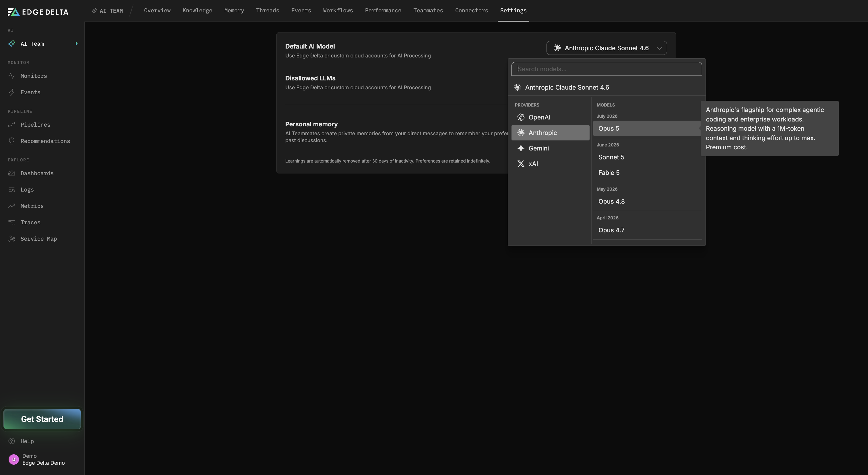Select OpenAI provider
Image resolution: width=868 pixels, height=475 pixels.
point(550,117)
